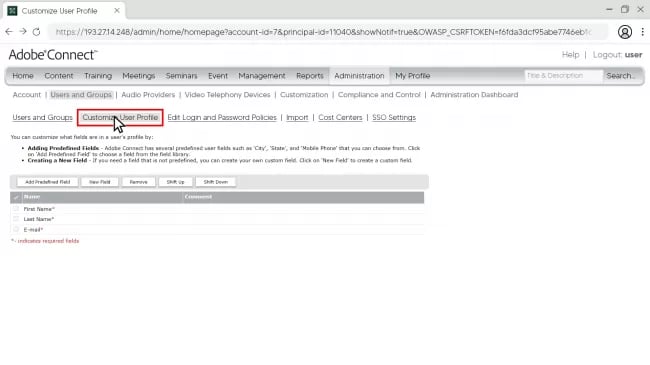This screenshot has width=650, height=365.
Task: Check the First Name row checkbox
Action: point(16,209)
